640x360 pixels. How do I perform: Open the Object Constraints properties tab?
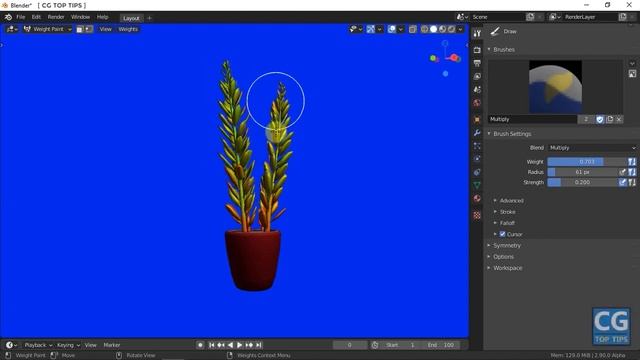click(477, 172)
